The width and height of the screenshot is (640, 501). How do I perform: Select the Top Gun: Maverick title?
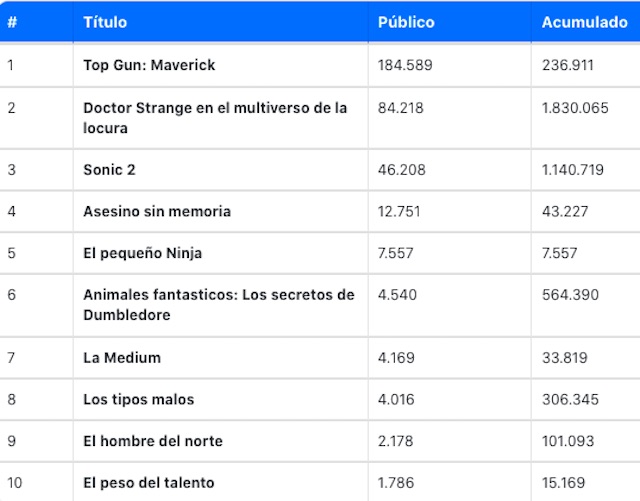(149, 65)
